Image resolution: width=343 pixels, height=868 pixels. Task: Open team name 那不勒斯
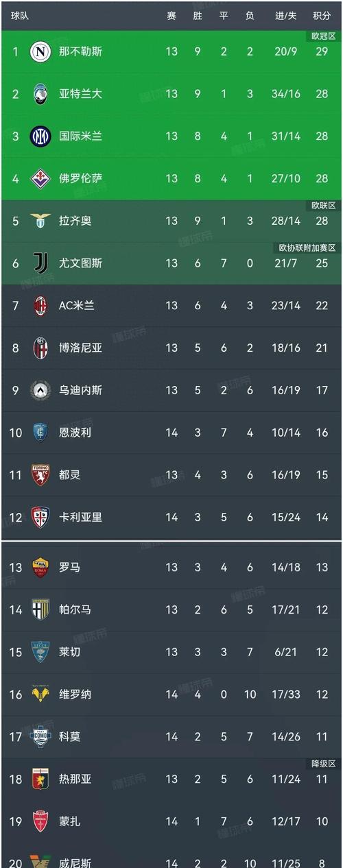81,51
